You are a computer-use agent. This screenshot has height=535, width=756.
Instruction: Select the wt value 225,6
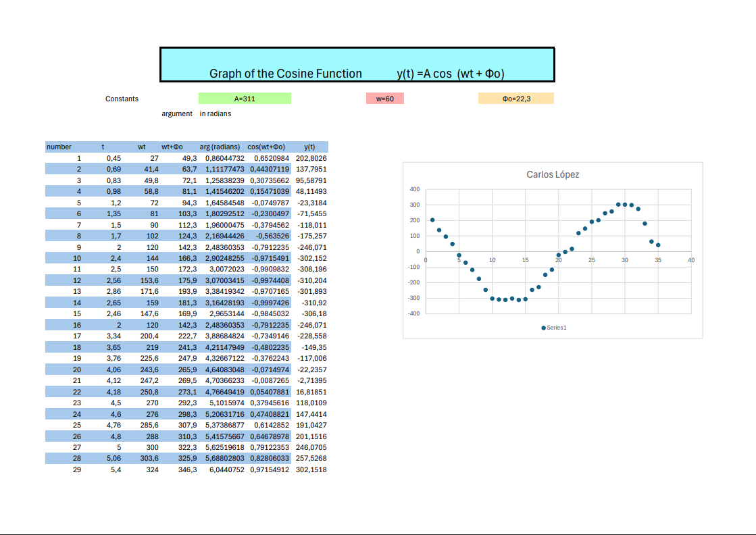[149, 358]
